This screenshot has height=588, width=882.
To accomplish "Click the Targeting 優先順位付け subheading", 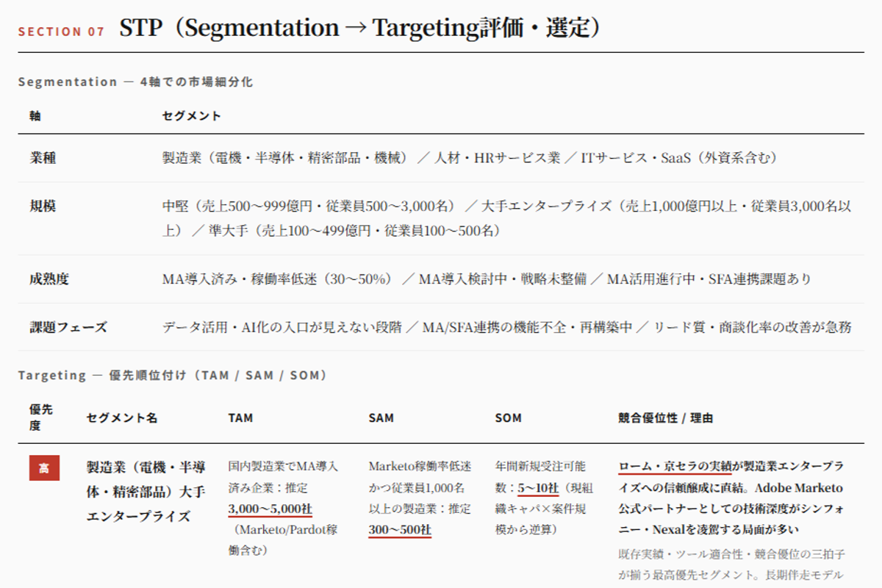I will (x=173, y=375).
